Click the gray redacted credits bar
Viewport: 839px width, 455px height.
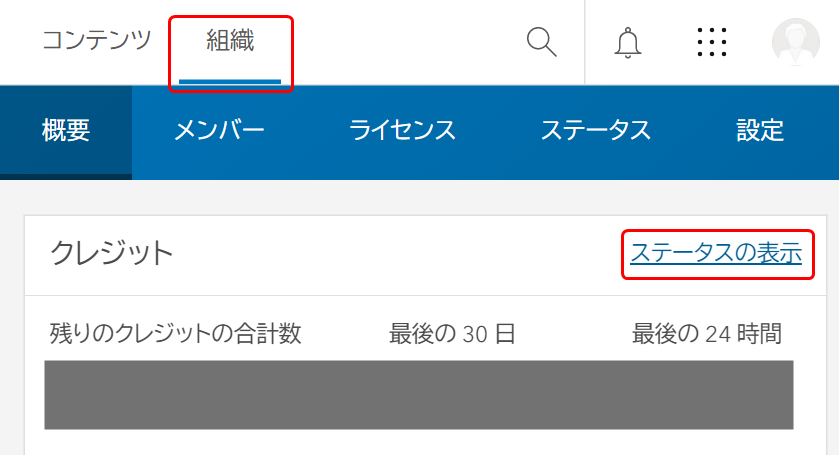(419, 395)
